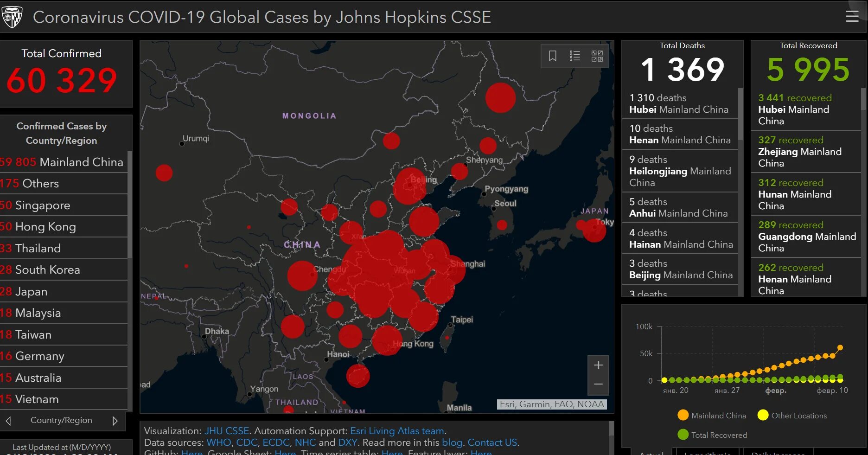Select Zhejiang 327 recovered entry
868x455 pixels.
tap(806, 151)
